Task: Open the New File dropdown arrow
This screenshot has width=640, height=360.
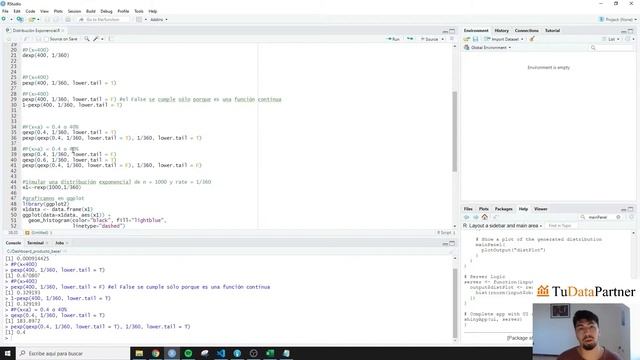Action: pyautogui.click(x=11, y=20)
